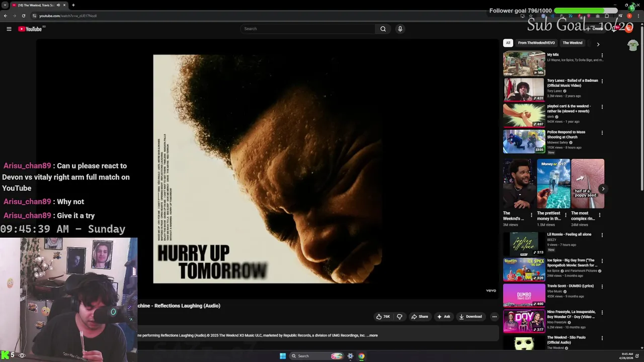This screenshot has height=362, width=644.
Task: Open options for Nino Freestyle video
Action: coord(602,312)
